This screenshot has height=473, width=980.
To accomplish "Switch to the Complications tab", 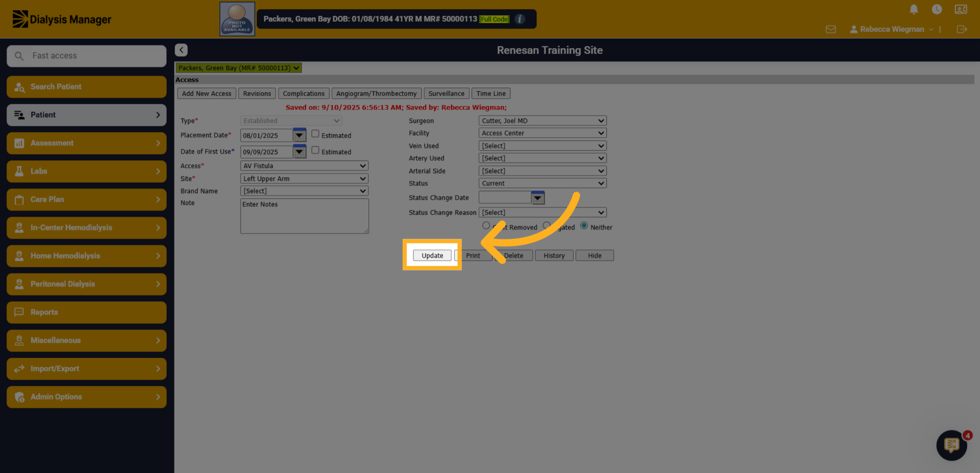I will [303, 93].
